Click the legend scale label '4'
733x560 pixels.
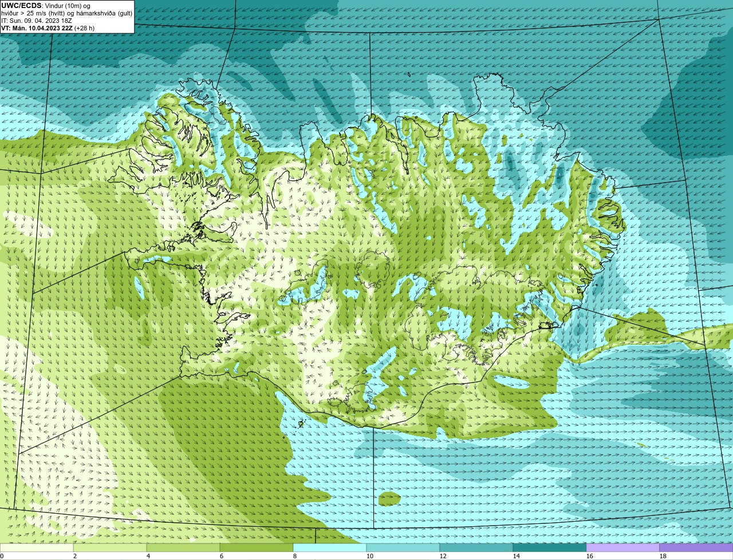pyautogui.click(x=148, y=556)
